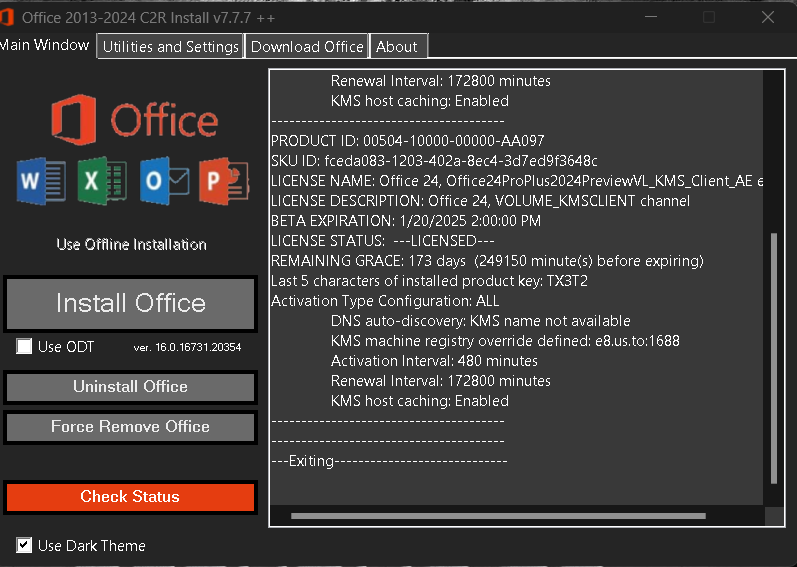Image resolution: width=797 pixels, height=567 pixels.
Task: Click the Use Offline Installation label
Action: pos(132,244)
